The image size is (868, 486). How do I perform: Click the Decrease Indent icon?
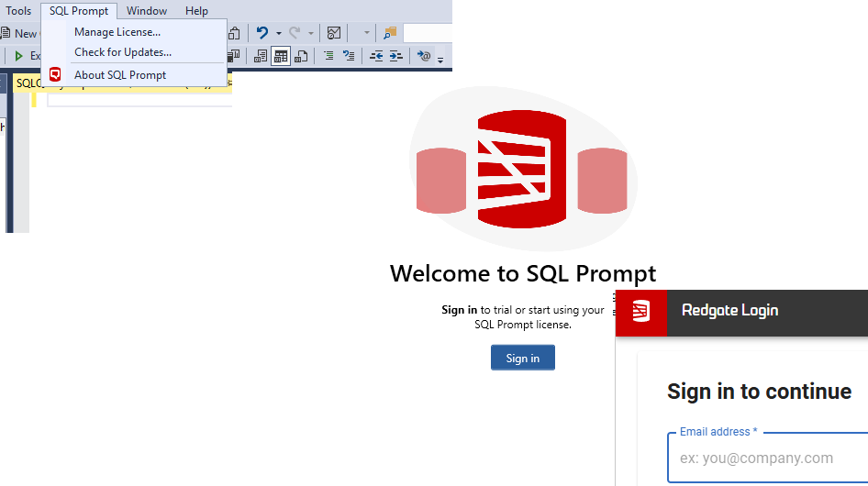pos(376,56)
